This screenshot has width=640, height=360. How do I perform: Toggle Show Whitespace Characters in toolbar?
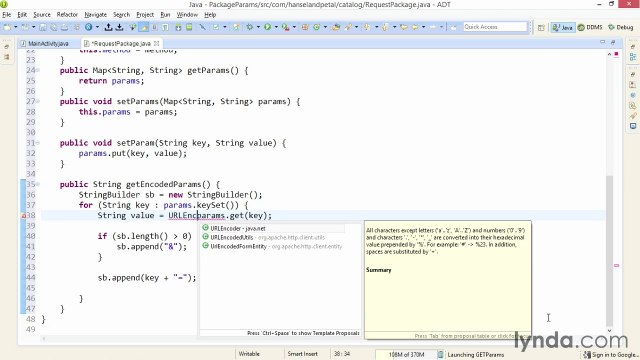pos(165,27)
